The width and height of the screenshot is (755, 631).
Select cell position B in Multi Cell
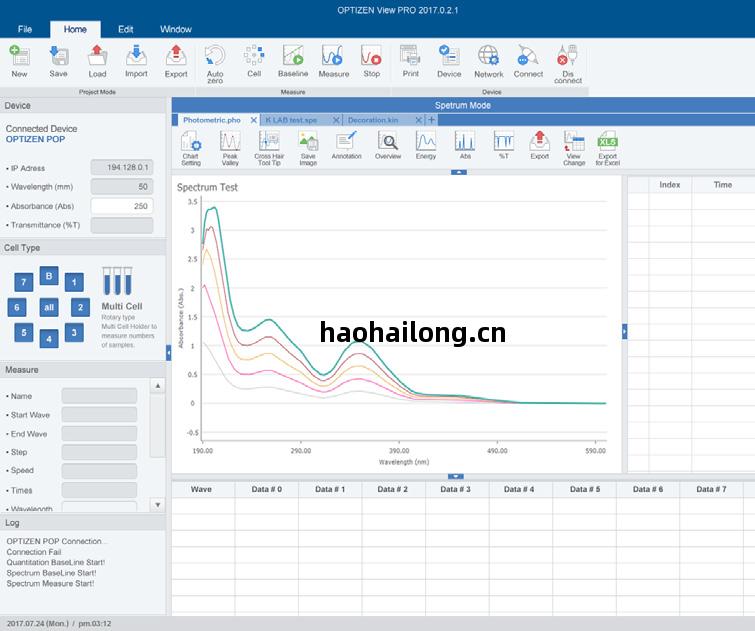coord(48,277)
